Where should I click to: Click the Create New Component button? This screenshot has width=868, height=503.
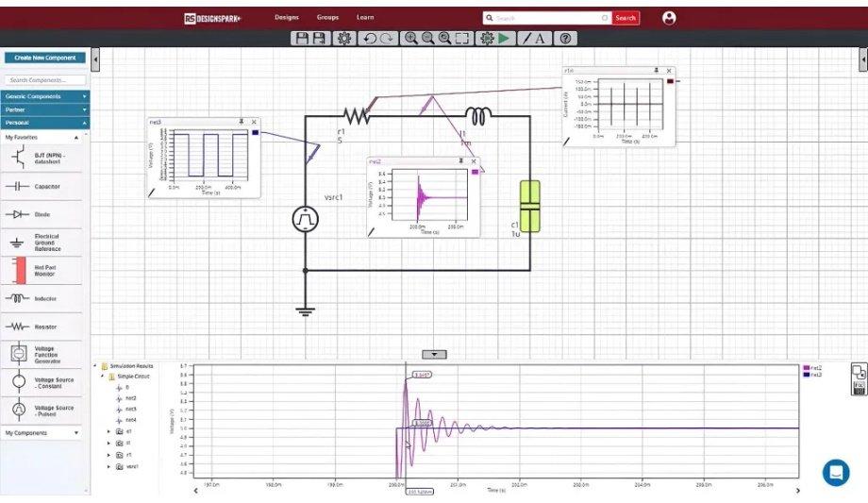click(x=45, y=58)
